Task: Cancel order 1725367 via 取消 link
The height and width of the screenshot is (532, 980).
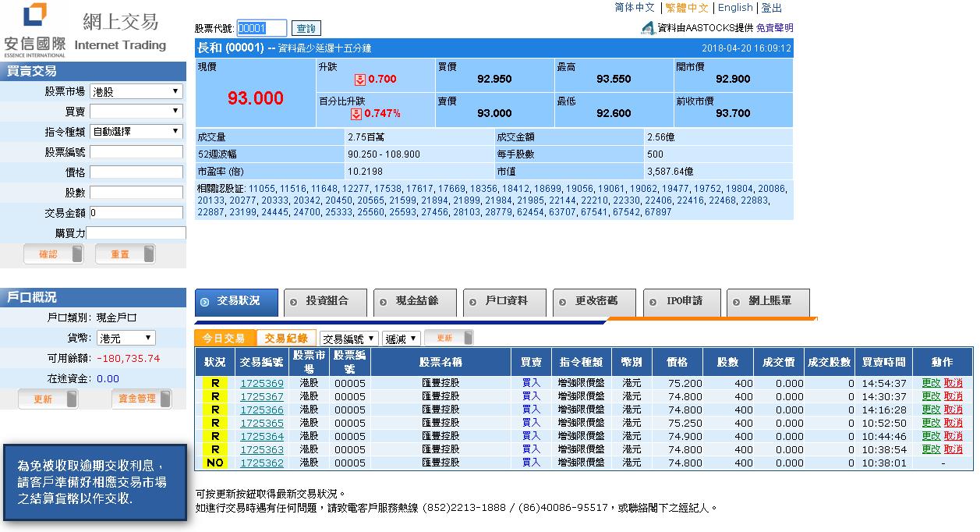Action: [x=953, y=396]
